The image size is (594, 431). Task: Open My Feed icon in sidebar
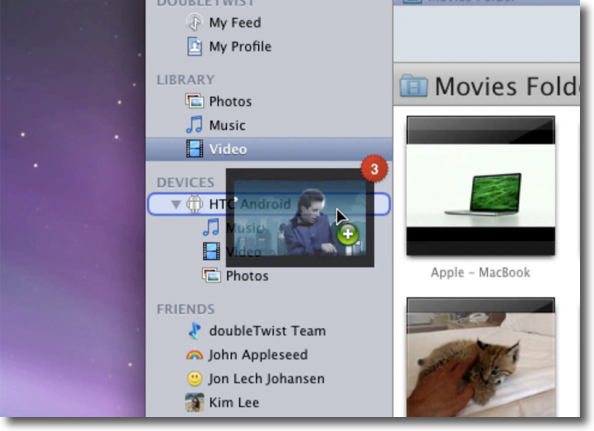(x=195, y=22)
